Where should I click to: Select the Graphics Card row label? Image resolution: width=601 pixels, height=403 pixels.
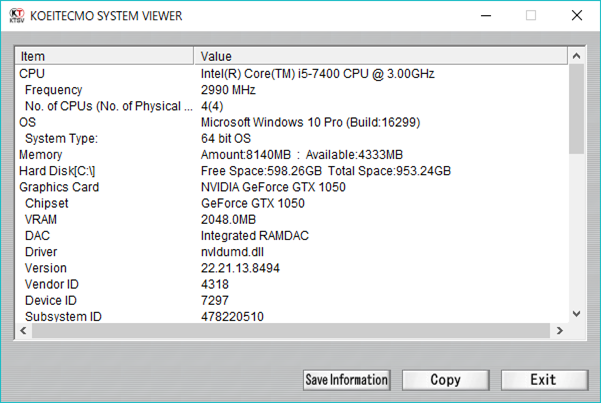(x=59, y=187)
